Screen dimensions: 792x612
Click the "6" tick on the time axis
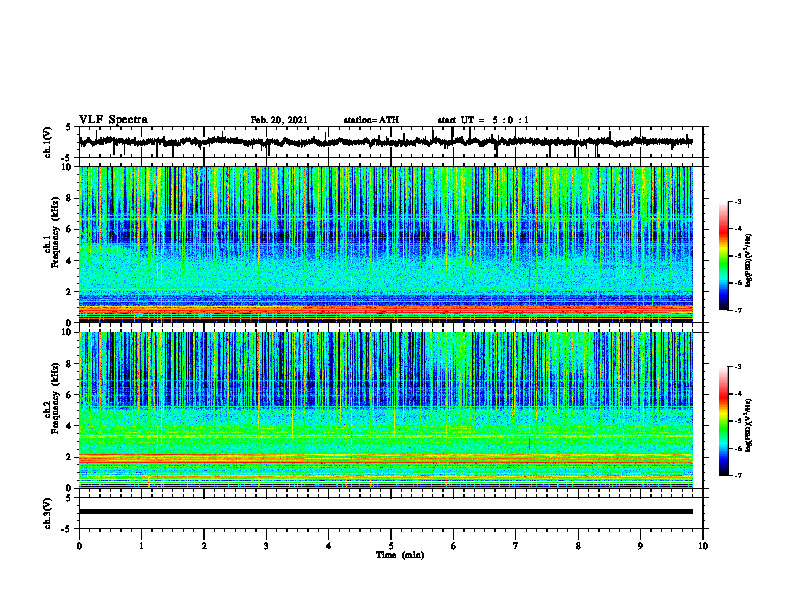[x=454, y=546]
